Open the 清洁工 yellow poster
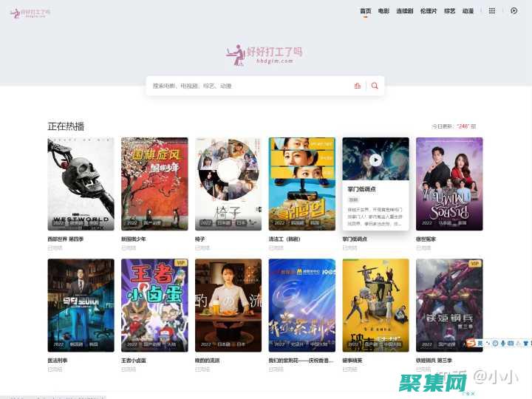The width and height of the screenshot is (532, 399). 302,184
